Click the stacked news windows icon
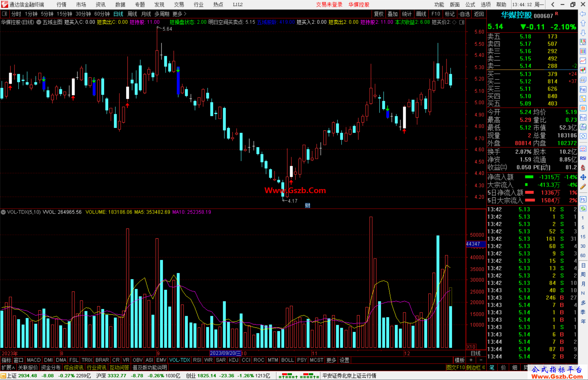The height and width of the screenshot is (380, 588). pos(583,80)
